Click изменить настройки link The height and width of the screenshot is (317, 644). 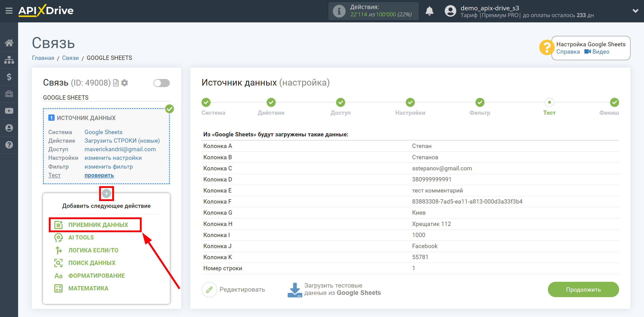(x=113, y=158)
